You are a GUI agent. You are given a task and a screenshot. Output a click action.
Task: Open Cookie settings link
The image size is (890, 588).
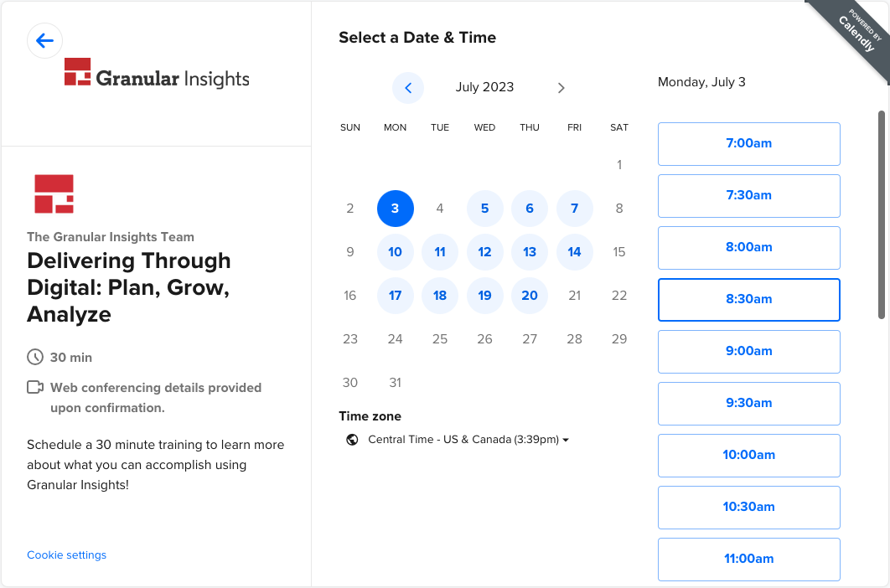coord(66,555)
